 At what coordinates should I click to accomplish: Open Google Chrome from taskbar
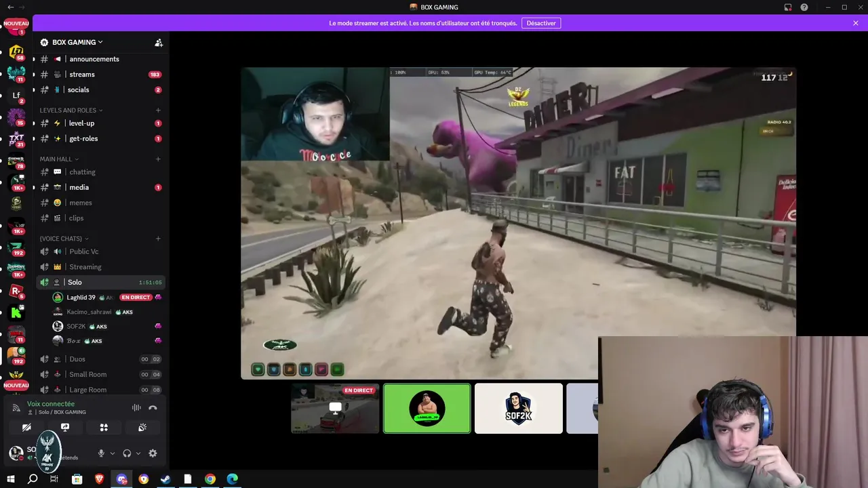[x=210, y=479]
